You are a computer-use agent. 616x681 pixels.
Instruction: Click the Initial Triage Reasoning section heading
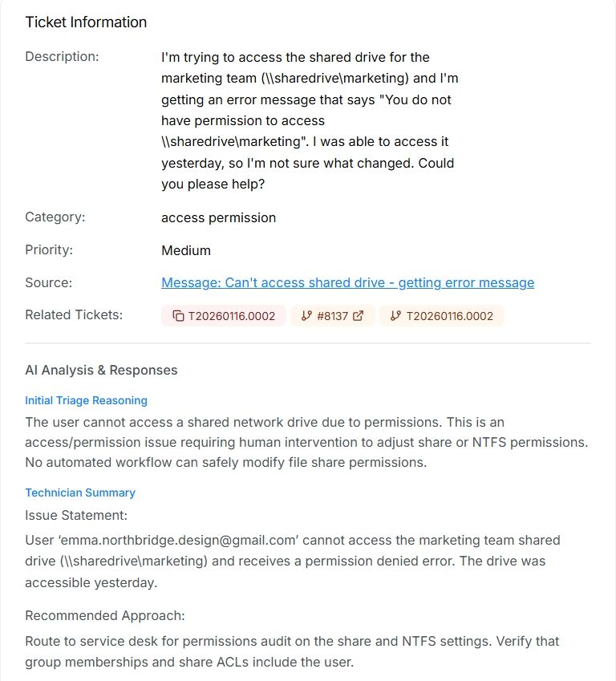pos(85,400)
